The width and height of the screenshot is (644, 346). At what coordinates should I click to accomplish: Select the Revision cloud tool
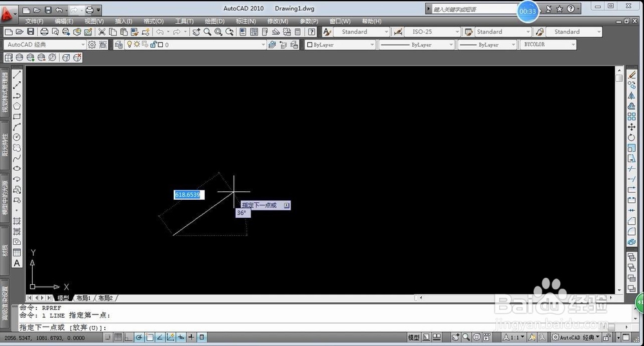tap(17, 148)
